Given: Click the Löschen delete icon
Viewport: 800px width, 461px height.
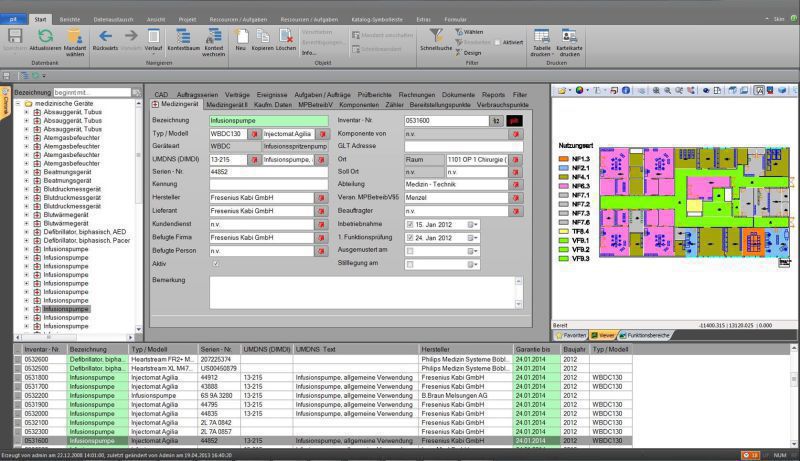Looking at the screenshot, I should [x=286, y=36].
